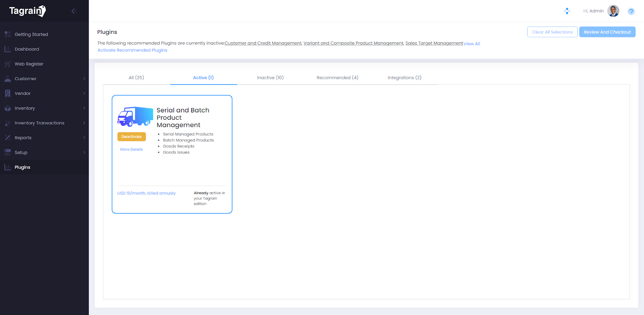Click the Setup toggle icon
644x315 pixels.
pos(8,152)
